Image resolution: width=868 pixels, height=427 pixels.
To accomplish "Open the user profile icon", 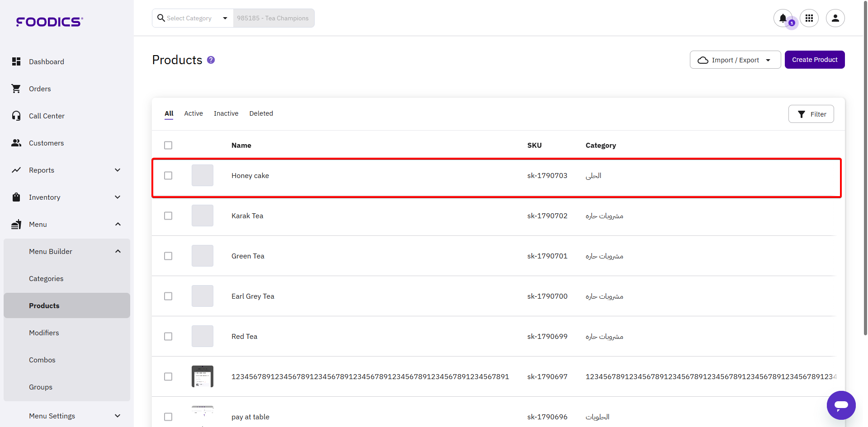I will coord(835,18).
